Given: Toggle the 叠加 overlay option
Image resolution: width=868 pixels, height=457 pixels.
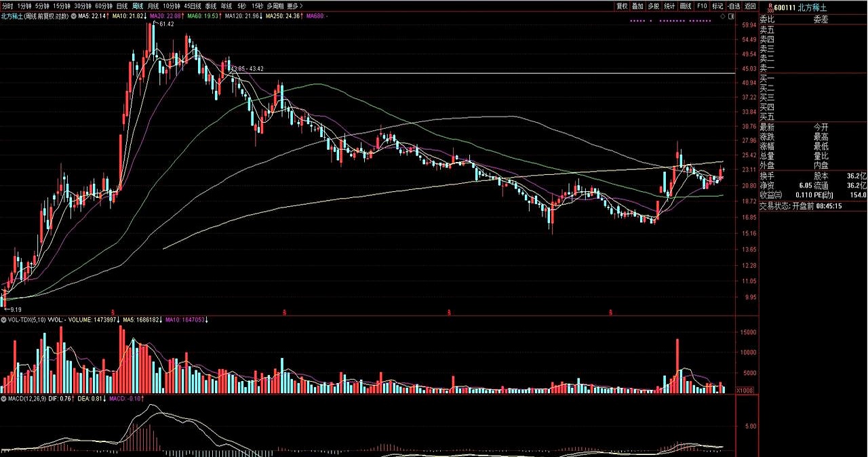Looking at the screenshot, I should [x=637, y=5].
